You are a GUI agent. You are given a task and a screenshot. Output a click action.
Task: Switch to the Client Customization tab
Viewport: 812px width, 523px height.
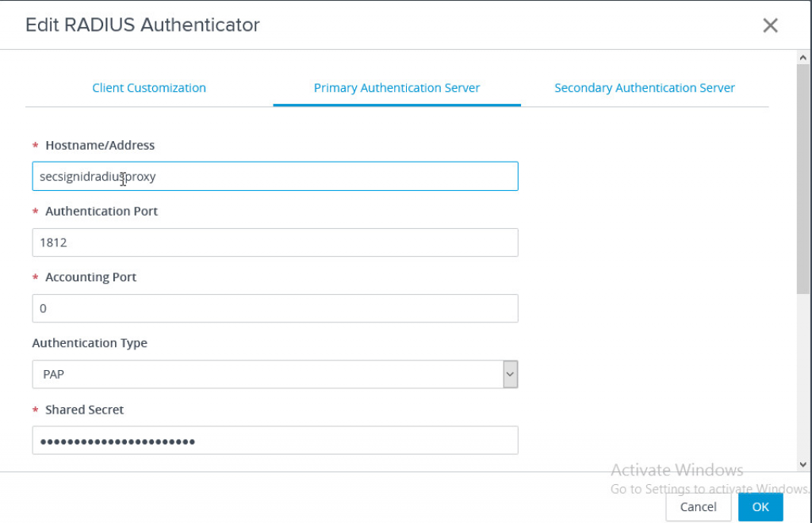coord(149,88)
